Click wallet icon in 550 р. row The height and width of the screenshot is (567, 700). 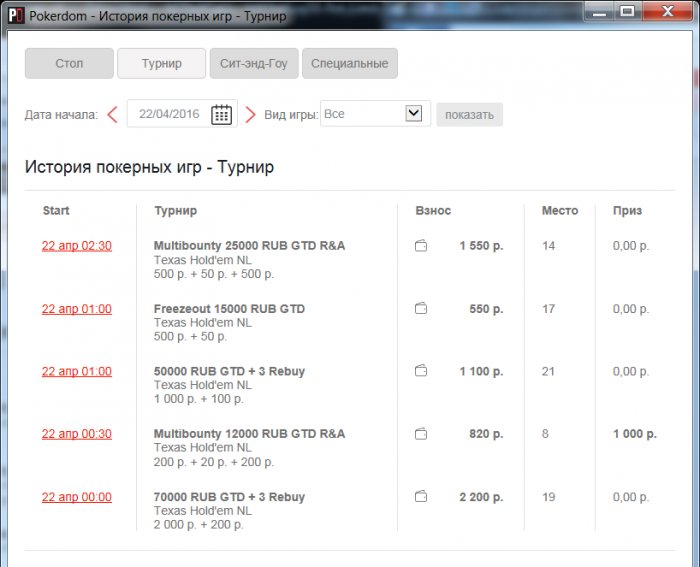point(421,309)
